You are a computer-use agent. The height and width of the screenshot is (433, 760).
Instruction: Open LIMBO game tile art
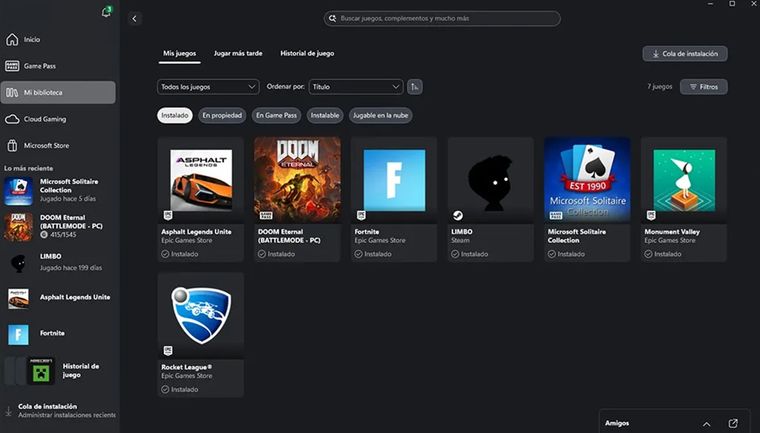pyautogui.click(x=491, y=180)
